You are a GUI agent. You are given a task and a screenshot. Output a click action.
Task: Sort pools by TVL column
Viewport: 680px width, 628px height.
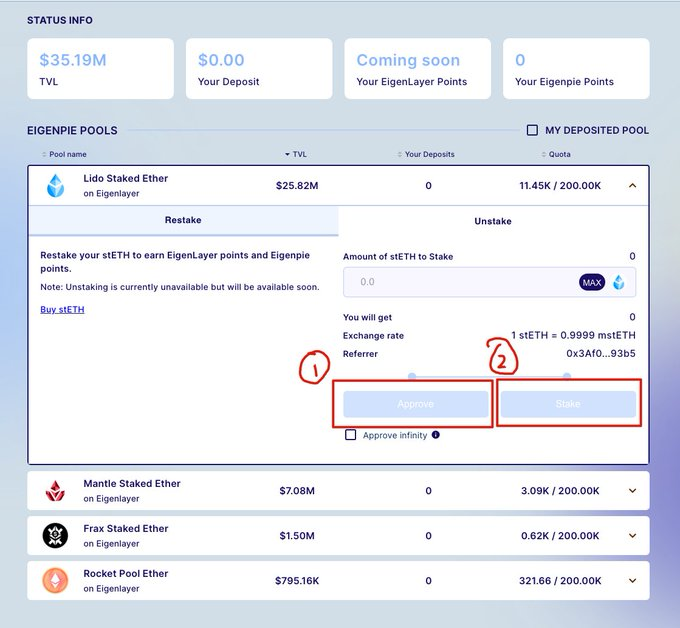point(296,154)
